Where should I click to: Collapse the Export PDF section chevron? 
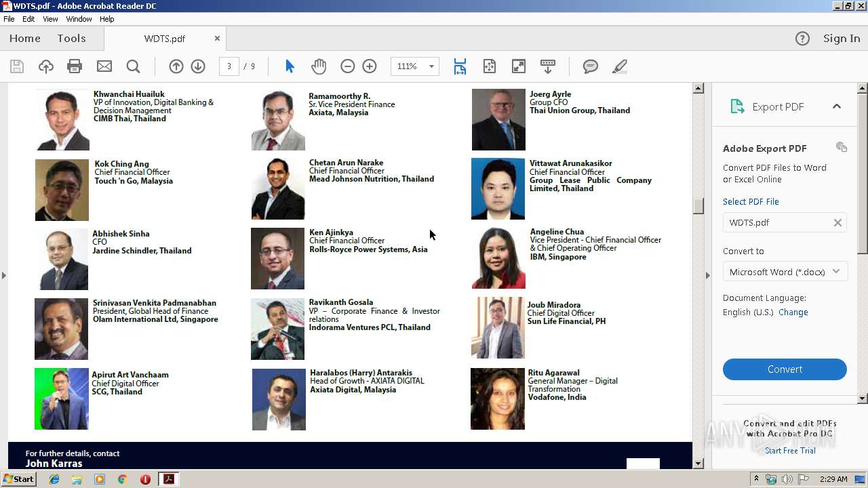(837, 106)
